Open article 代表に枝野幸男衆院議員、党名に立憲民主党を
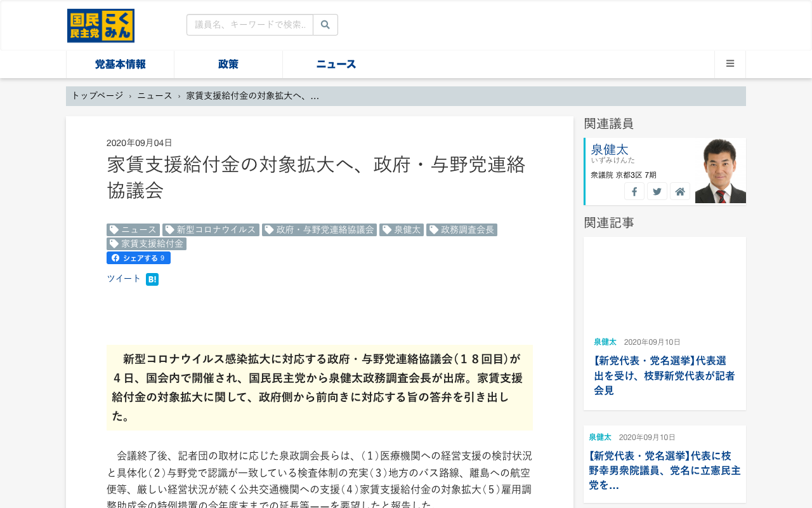 tap(664, 471)
